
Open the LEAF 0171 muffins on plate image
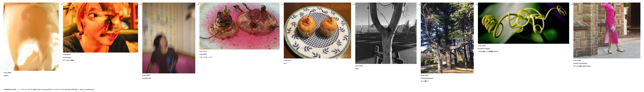317,30
